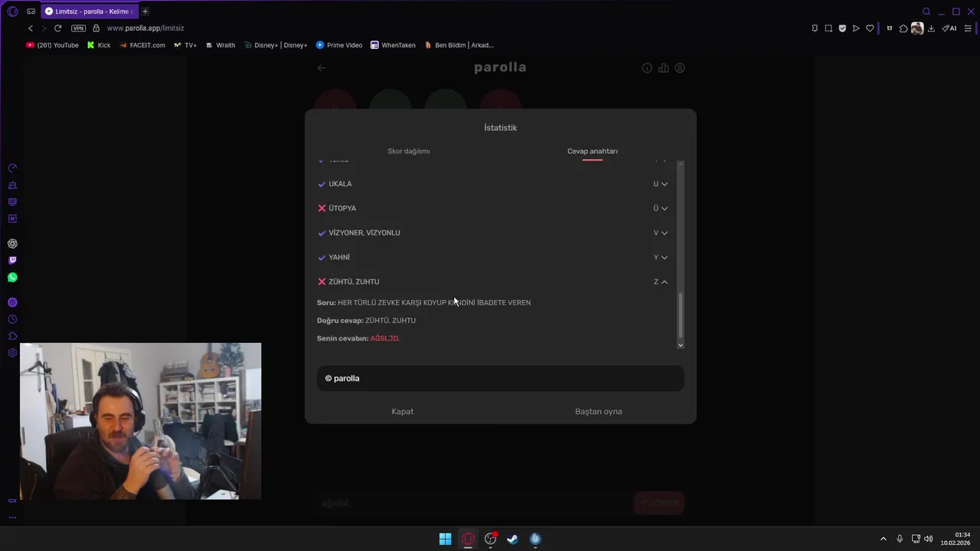Collapse the ZÜHTÜ, ZUHTU row chevron

pyautogui.click(x=664, y=282)
